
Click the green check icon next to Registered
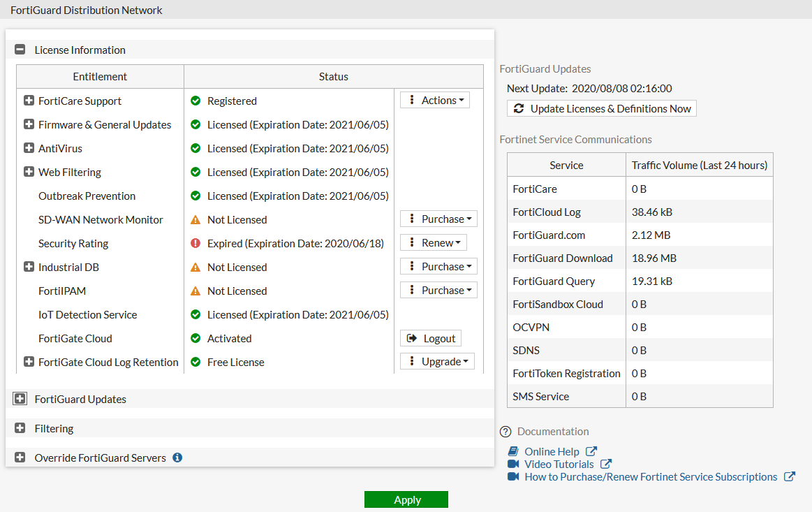click(x=197, y=100)
